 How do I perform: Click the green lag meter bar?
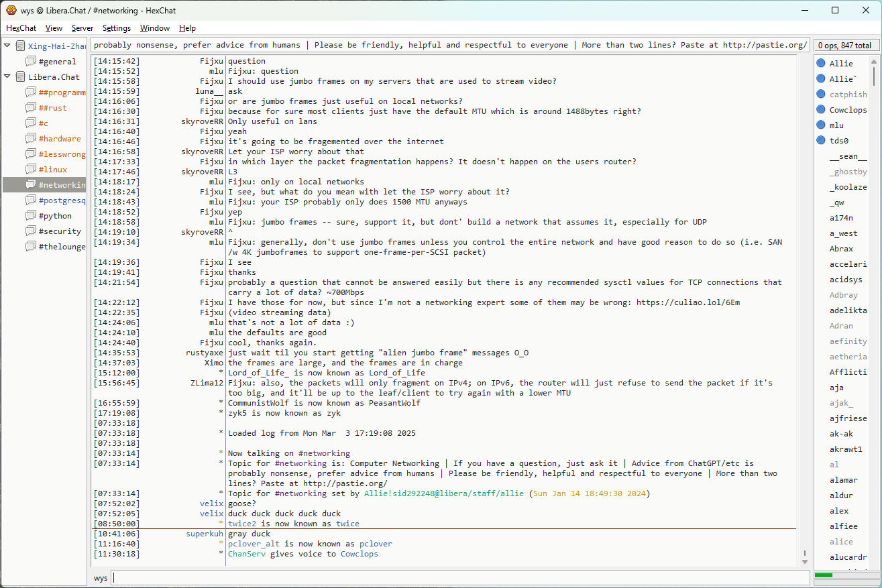823,575
